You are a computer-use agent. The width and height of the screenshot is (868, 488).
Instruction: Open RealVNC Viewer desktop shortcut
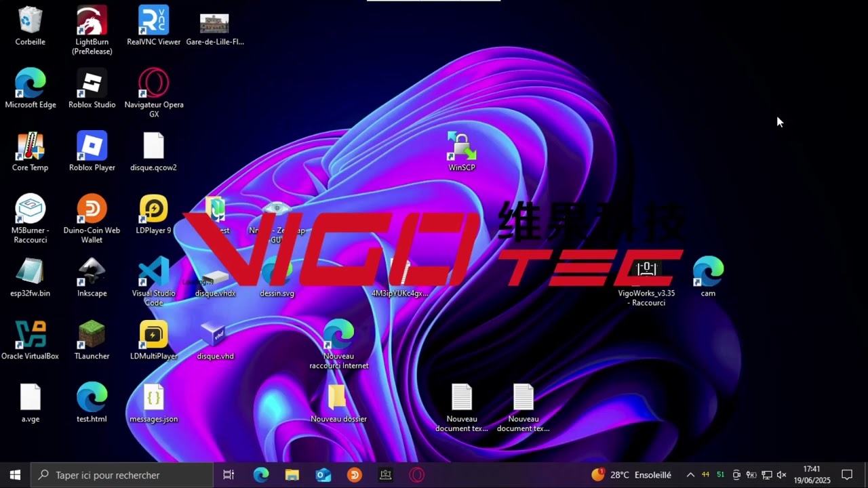[154, 26]
